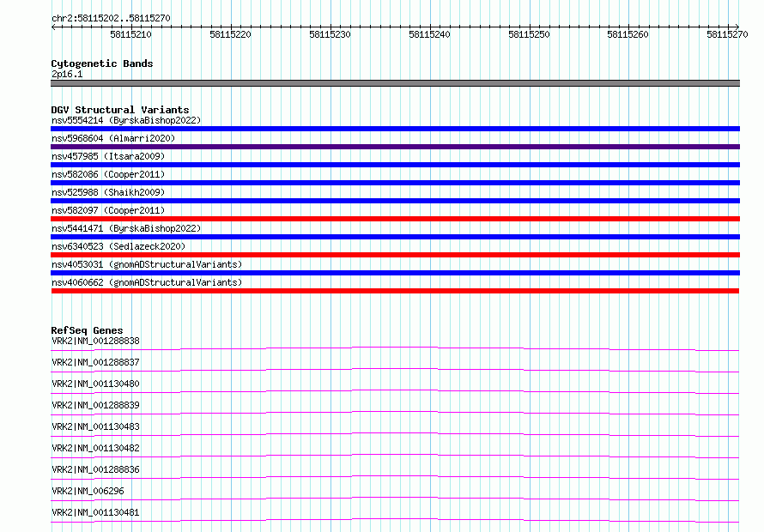Open transcript VRK2|NM_001288838

click(95, 341)
